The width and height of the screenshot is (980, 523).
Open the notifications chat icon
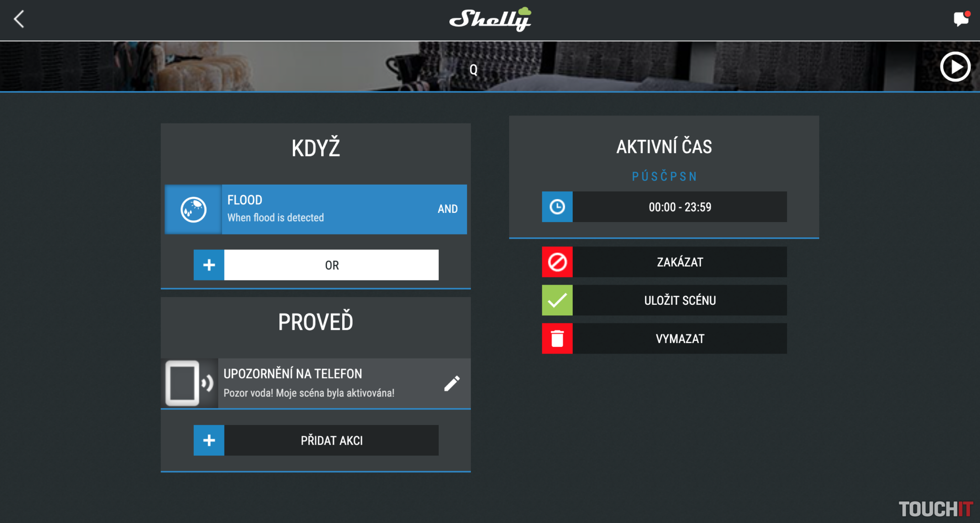coord(961,19)
